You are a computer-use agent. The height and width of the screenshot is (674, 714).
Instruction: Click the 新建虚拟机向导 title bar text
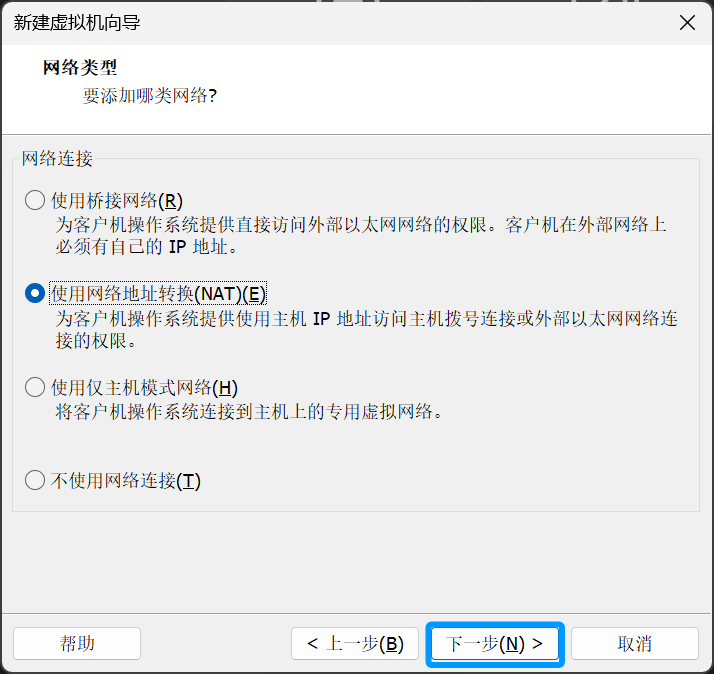tap(76, 22)
